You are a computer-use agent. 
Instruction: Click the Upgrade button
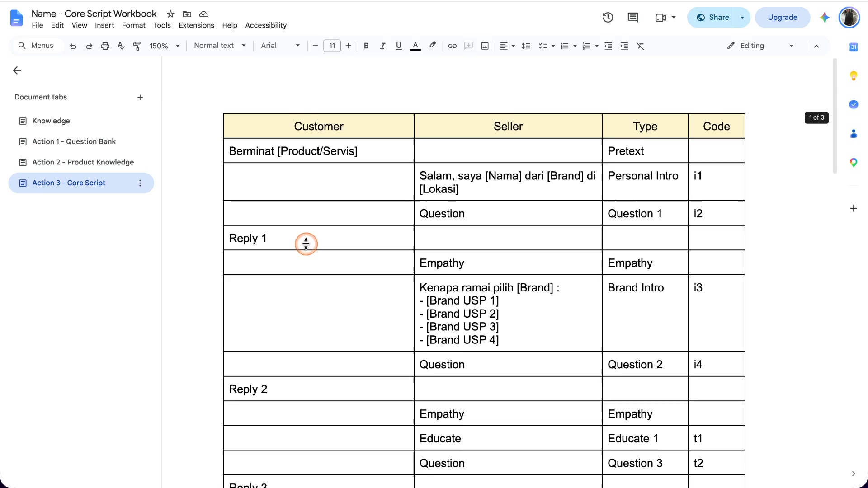pos(782,17)
